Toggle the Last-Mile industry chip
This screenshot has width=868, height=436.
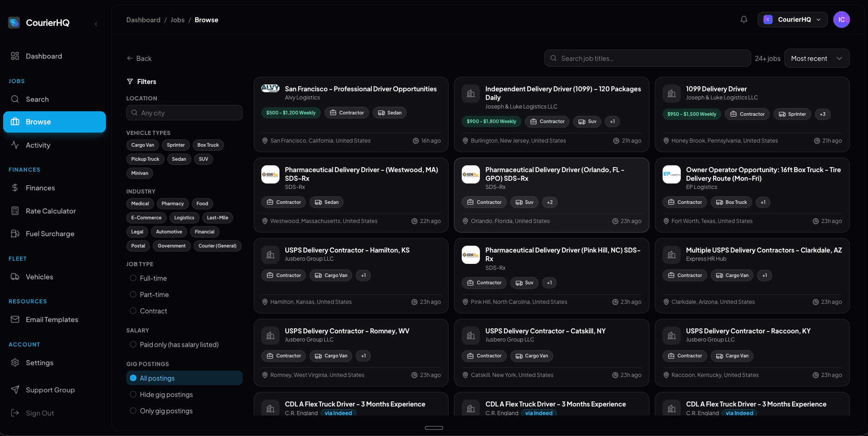click(217, 218)
